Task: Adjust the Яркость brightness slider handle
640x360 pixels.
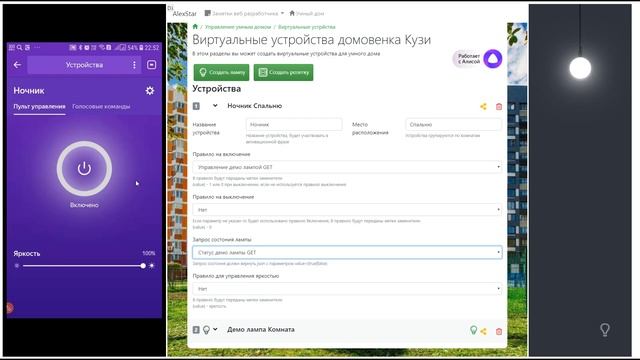Action: click(x=143, y=266)
